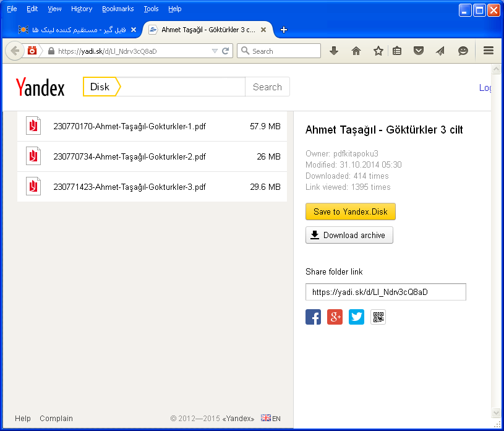The image size is (504, 431).
Task: Open the Bookmarks menu
Action: [117, 9]
